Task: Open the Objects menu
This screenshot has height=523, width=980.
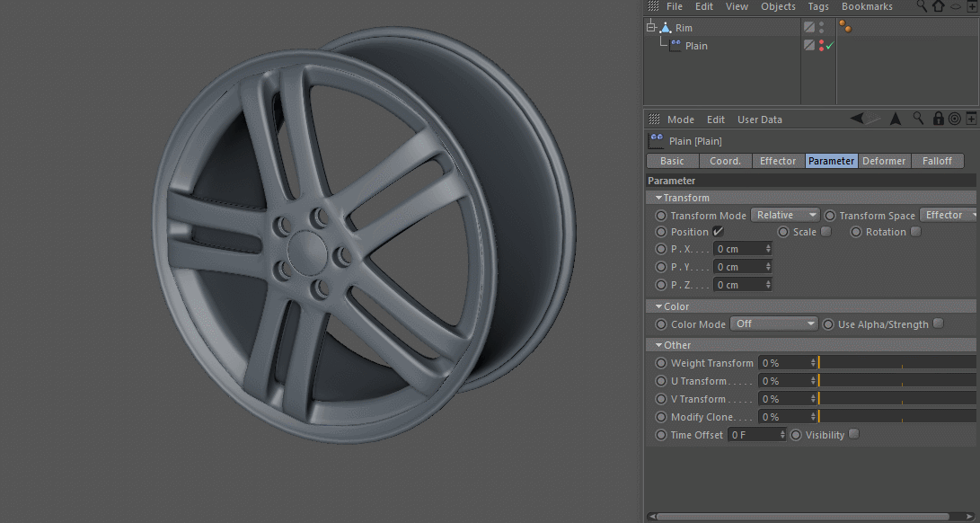Action: (x=778, y=6)
